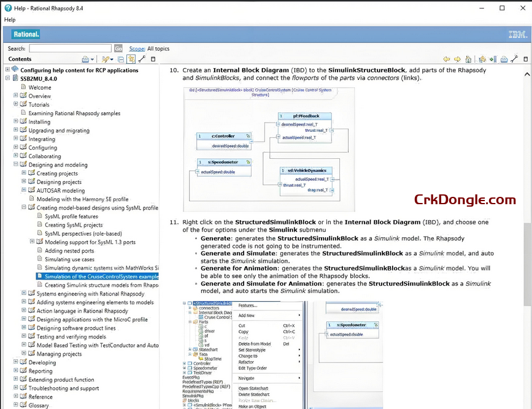Image resolution: width=532 pixels, height=409 pixels.
Task: Click the Bookmark Document icon
Action: (492, 59)
